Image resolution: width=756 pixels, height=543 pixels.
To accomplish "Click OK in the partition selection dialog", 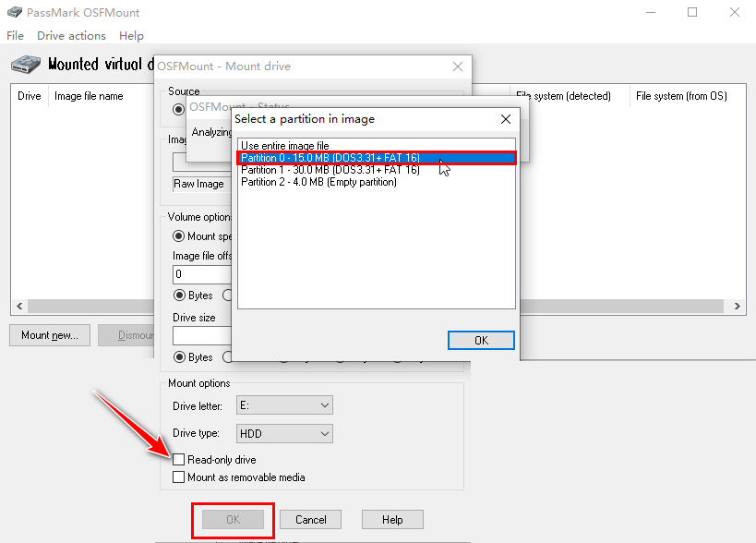I will [481, 340].
